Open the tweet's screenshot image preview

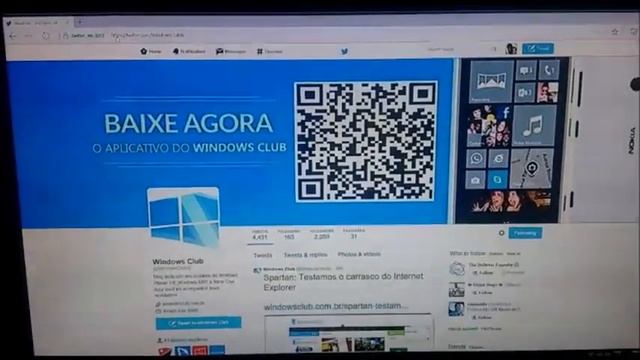pyautogui.click(x=348, y=333)
